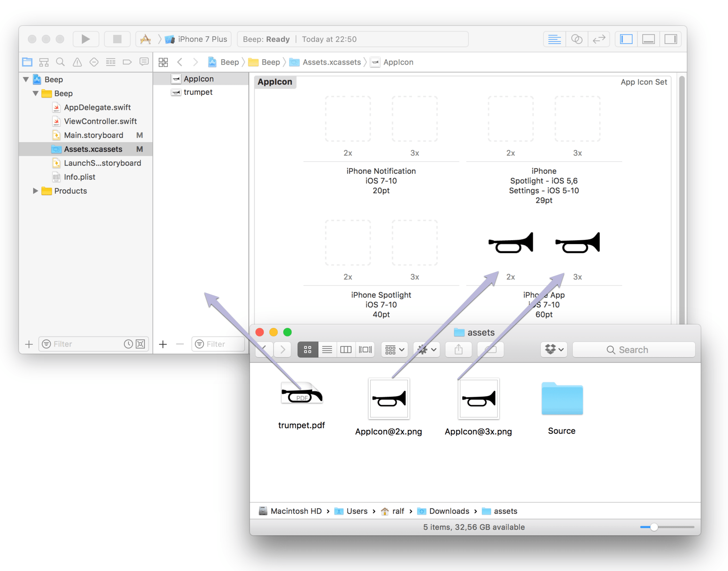Viewport: 728px width, 571px height.
Task: Show the Breakpoint navigator icon
Action: (127, 62)
